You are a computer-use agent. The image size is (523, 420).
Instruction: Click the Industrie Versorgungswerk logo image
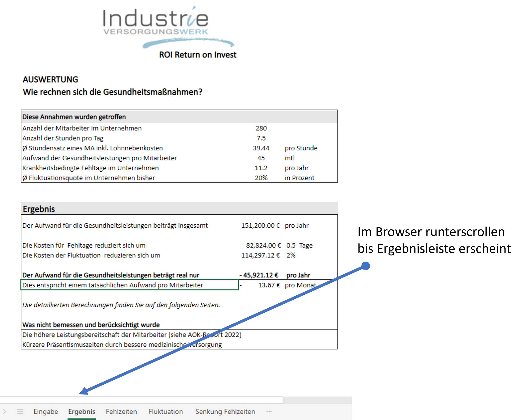coord(167,25)
